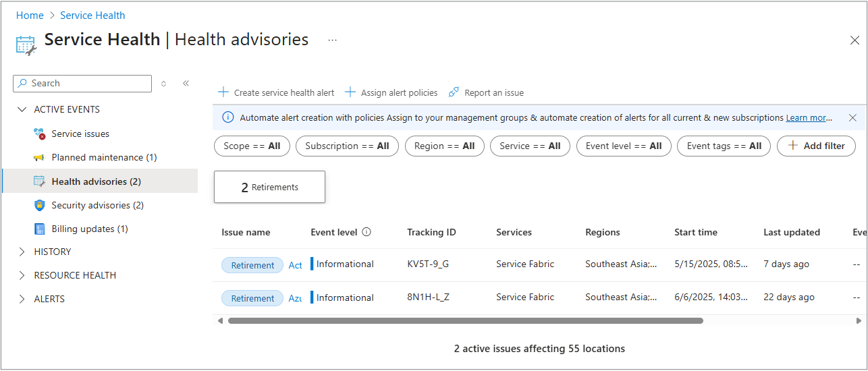868x371 pixels.
Task: Click the Planned maintenance megaphone icon
Action: pos(40,158)
